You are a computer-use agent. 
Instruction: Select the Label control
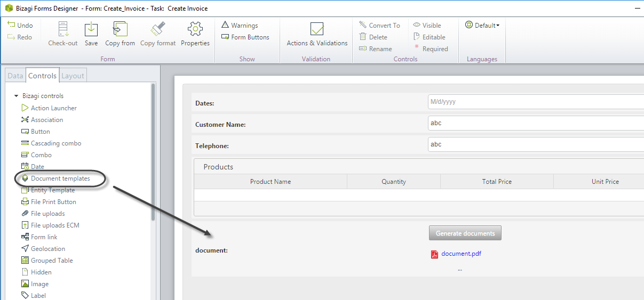tap(34, 295)
